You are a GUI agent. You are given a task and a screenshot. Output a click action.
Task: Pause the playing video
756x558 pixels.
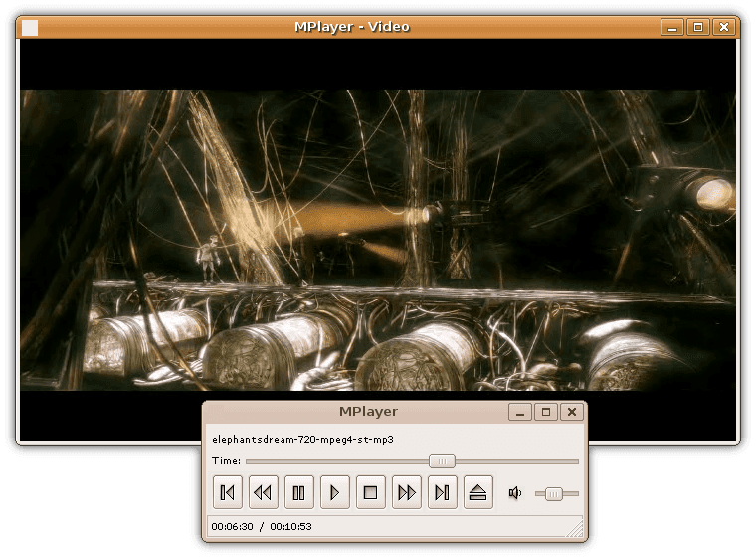(299, 492)
